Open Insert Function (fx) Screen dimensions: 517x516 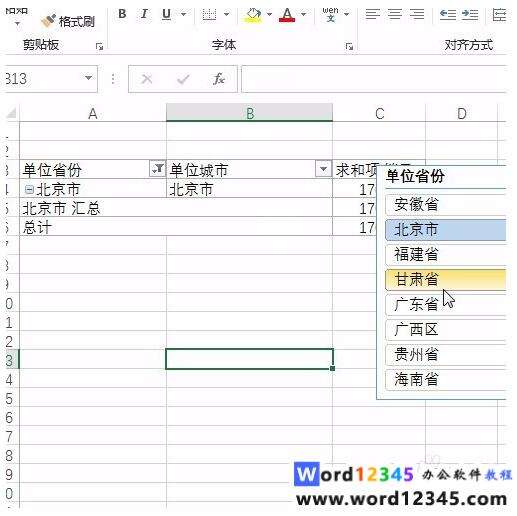(x=219, y=79)
